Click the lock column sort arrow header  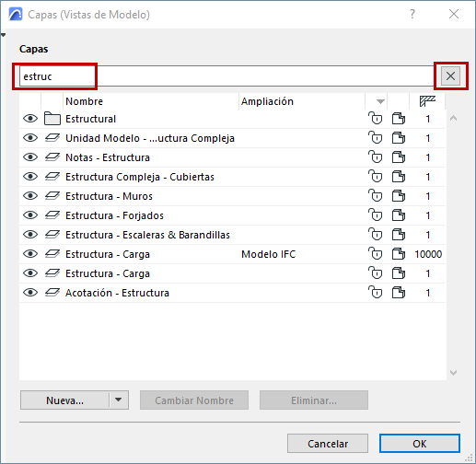(x=380, y=101)
